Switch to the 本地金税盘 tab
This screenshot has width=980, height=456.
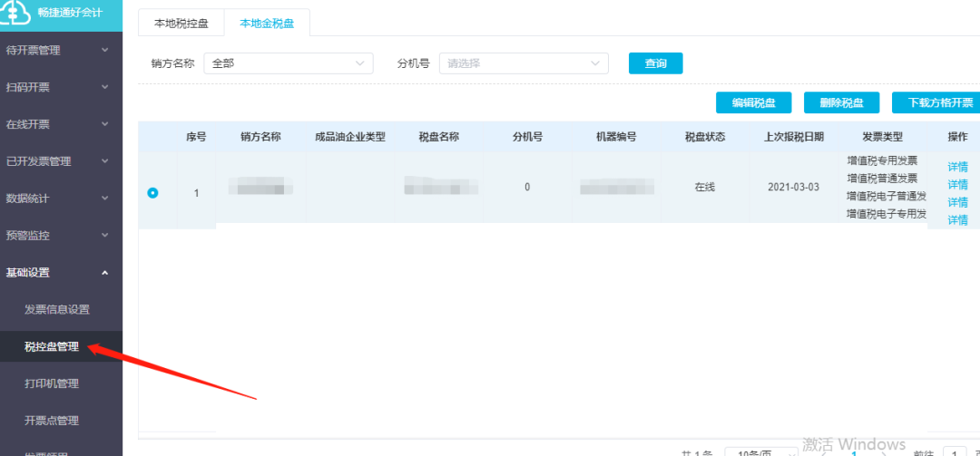point(267,24)
